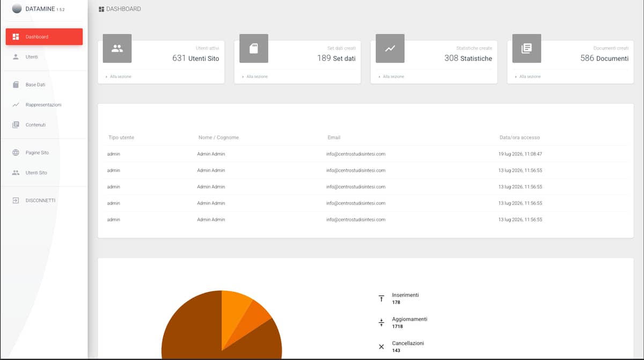The width and height of the screenshot is (644, 360).
Task: Click the Aggiornamenti update icon
Action: pos(382,322)
